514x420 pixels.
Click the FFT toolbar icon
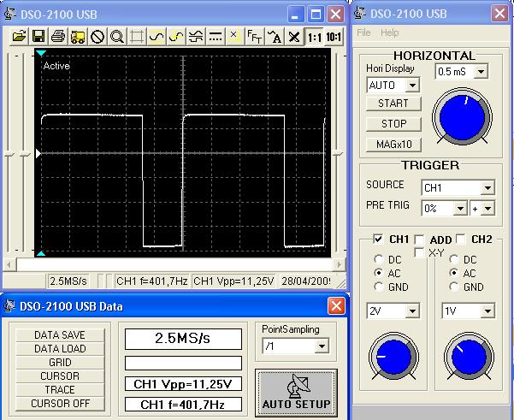[x=255, y=37]
